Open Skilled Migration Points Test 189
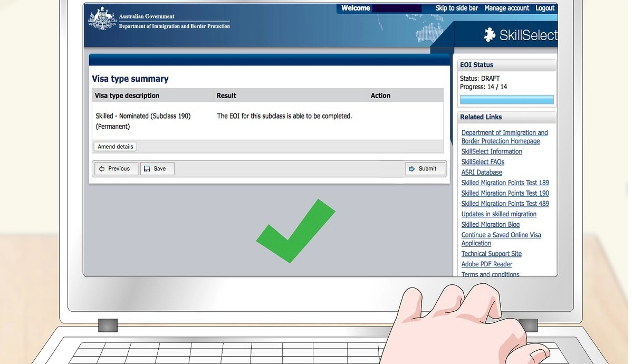633x364 pixels. (x=505, y=183)
